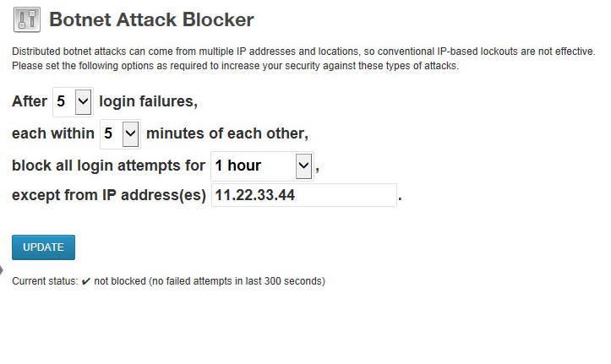This screenshot has width=611, height=364.
Task: Click the 'login failures,' text
Action: coord(149,101)
